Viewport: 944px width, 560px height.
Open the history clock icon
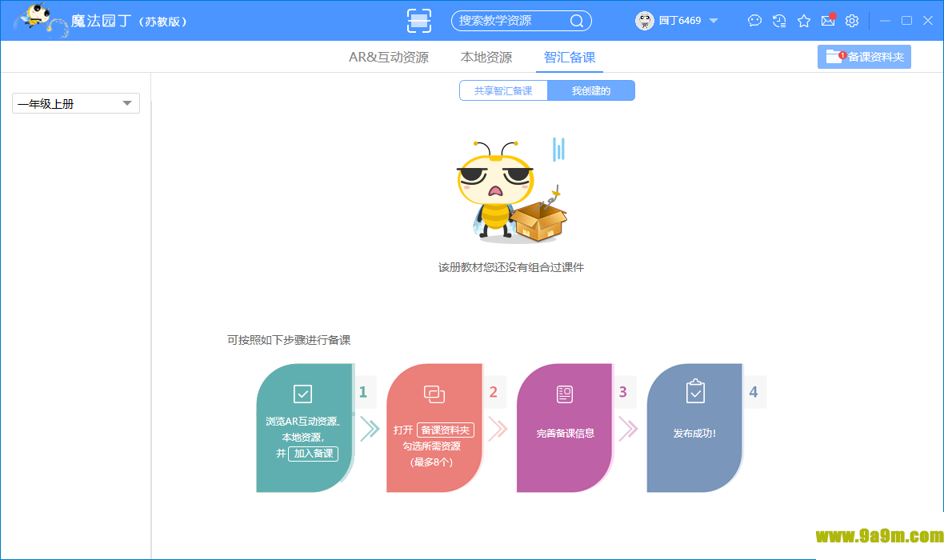click(779, 21)
